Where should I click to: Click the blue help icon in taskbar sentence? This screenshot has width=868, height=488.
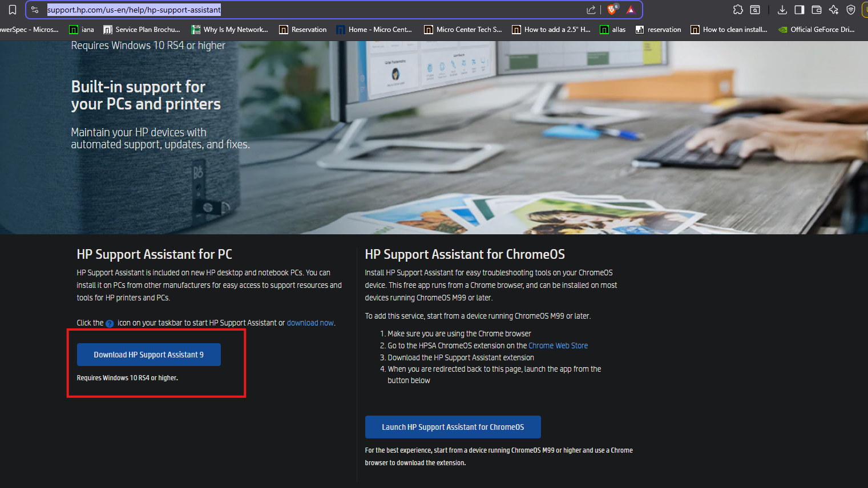tap(110, 323)
